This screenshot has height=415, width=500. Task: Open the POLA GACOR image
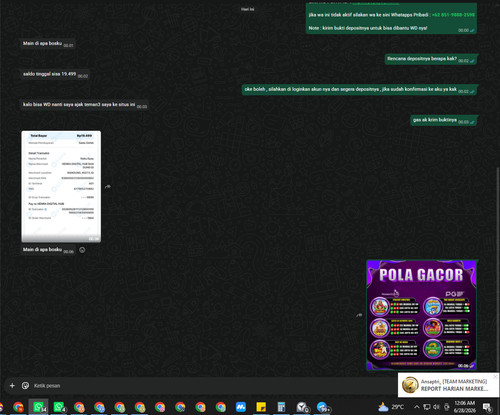click(421, 315)
